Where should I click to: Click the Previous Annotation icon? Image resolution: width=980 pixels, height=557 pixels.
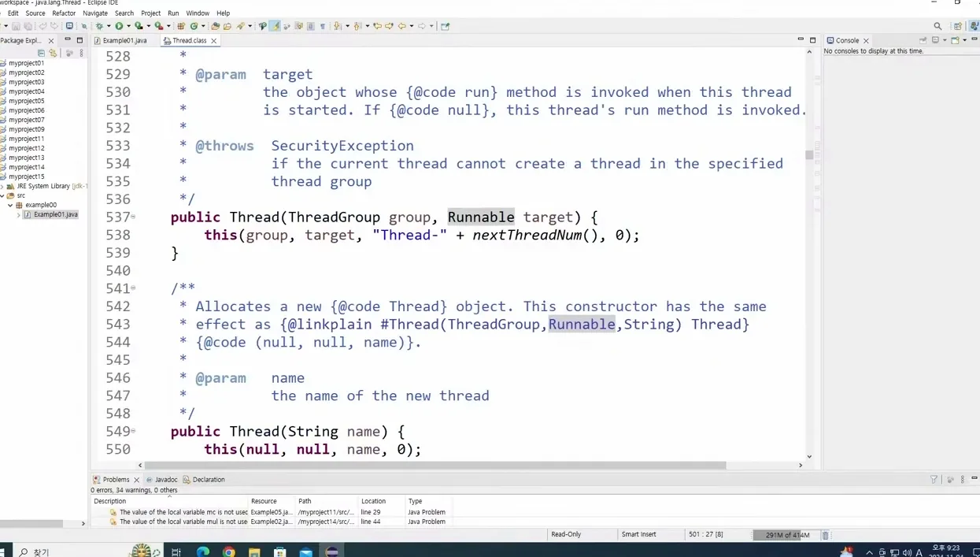tap(357, 26)
